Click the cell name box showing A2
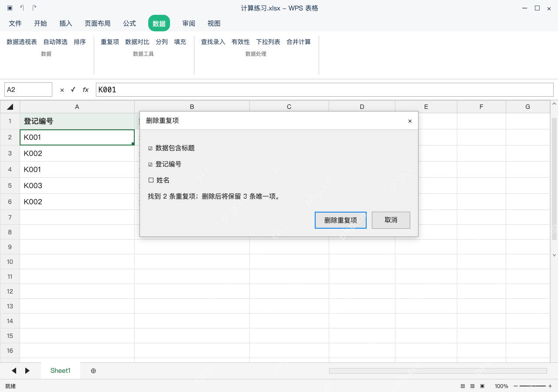 click(x=28, y=90)
